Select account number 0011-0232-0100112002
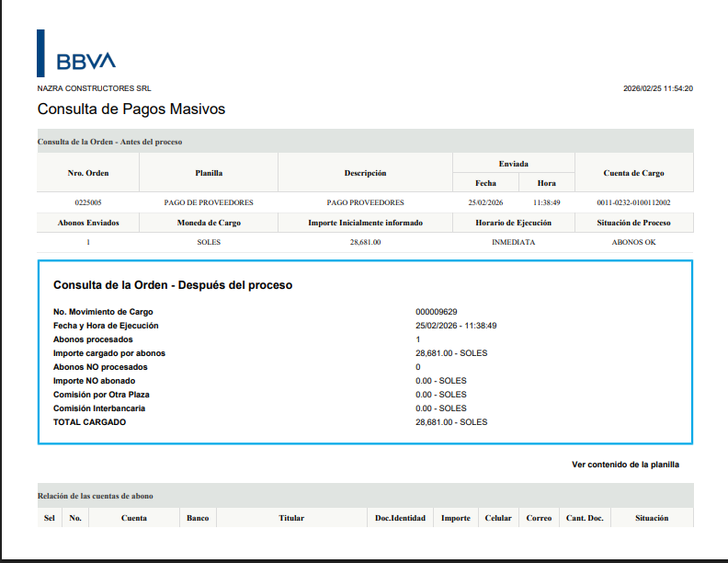This screenshot has height=563, width=728. (633, 202)
